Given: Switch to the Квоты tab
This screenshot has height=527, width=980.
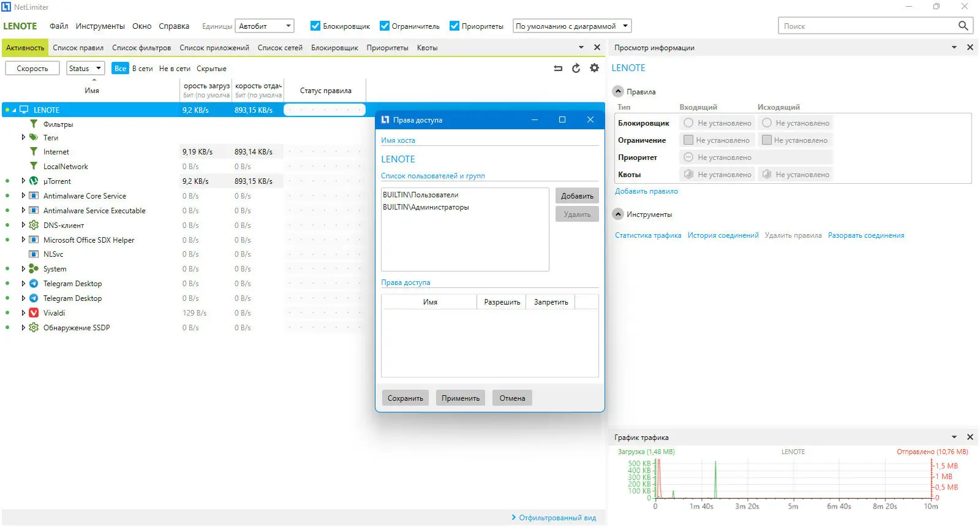Looking at the screenshot, I should pos(427,47).
